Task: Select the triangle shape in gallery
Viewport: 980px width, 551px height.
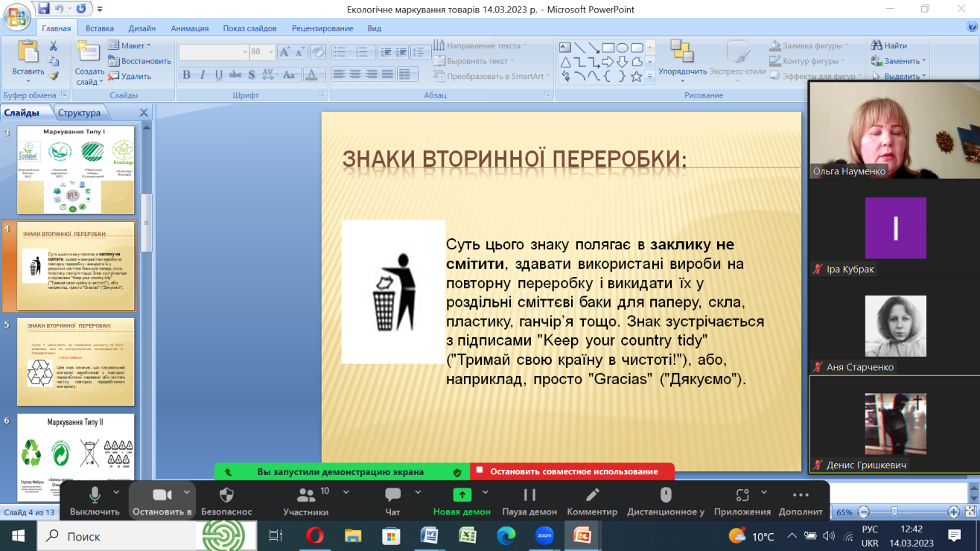Action: click(x=566, y=62)
